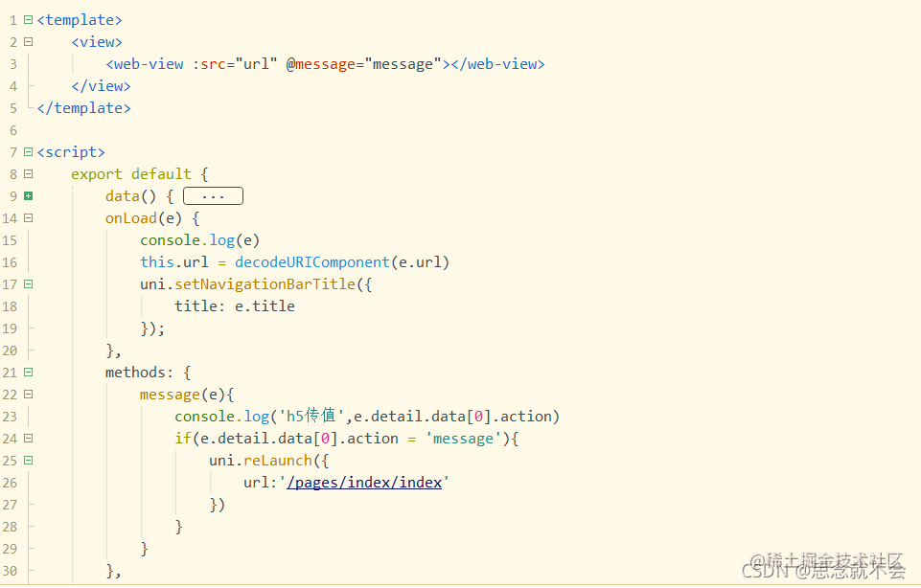Collapse the methods block fold on line 21
This screenshot has height=588, width=921.
coord(27,372)
